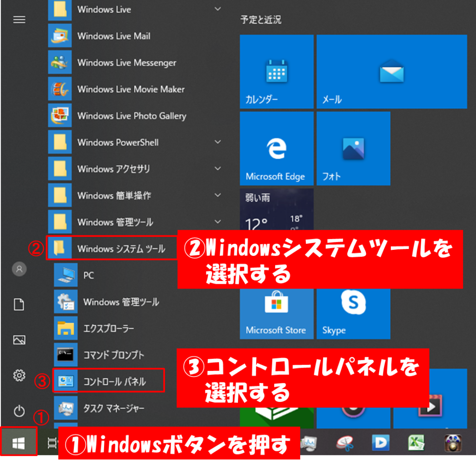476x469 pixels.
Task: Open Microsoft Store tile
Action: 277,314
